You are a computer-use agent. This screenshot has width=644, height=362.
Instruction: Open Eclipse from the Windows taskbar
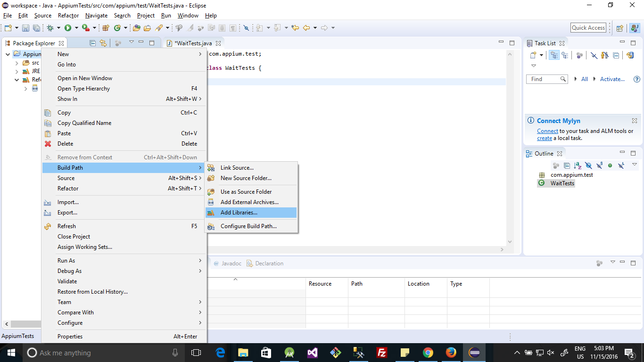[474, 353]
